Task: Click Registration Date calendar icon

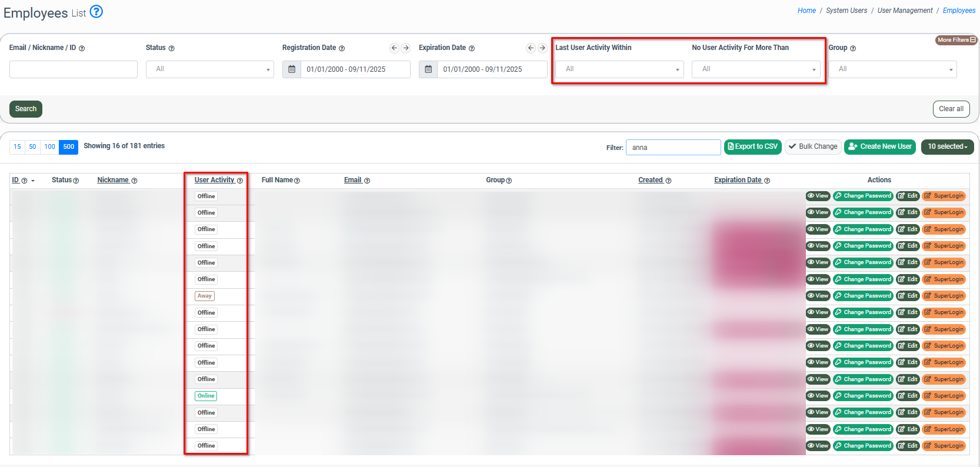Action: point(292,69)
